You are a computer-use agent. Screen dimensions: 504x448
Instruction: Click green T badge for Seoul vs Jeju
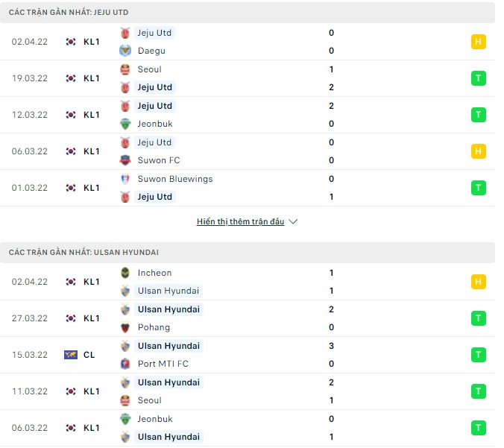point(478,78)
